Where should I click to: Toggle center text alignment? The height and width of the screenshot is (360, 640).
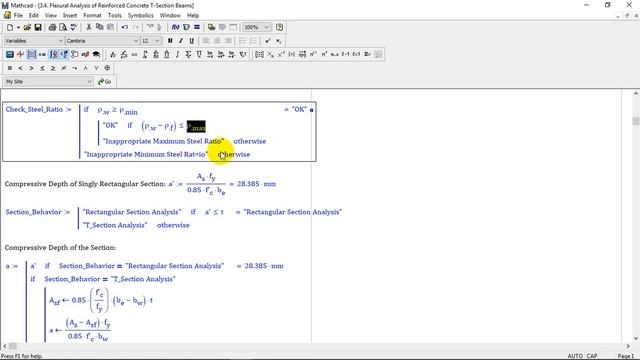click(x=217, y=41)
